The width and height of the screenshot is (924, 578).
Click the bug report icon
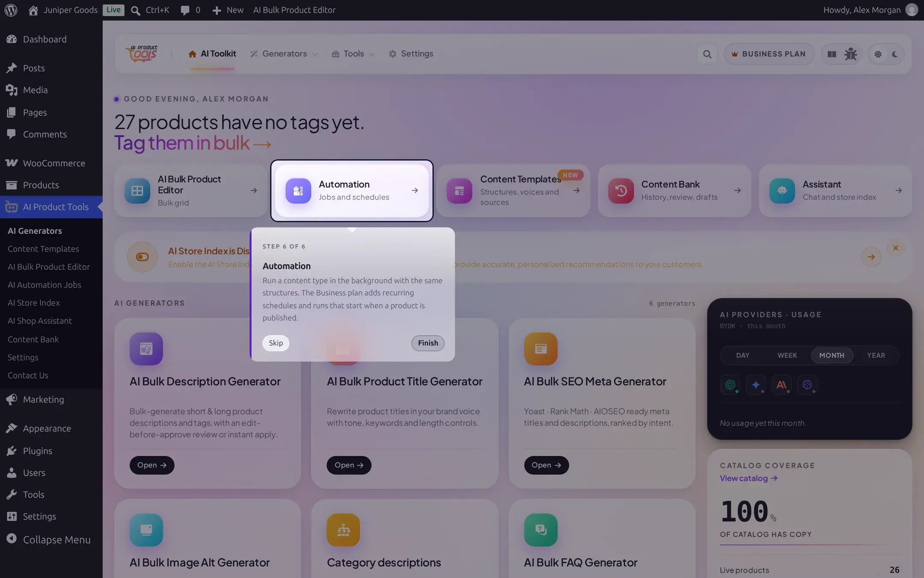coord(850,54)
